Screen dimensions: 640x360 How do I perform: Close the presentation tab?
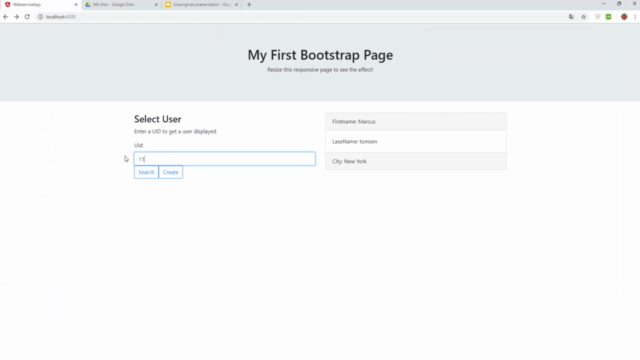point(236,4)
